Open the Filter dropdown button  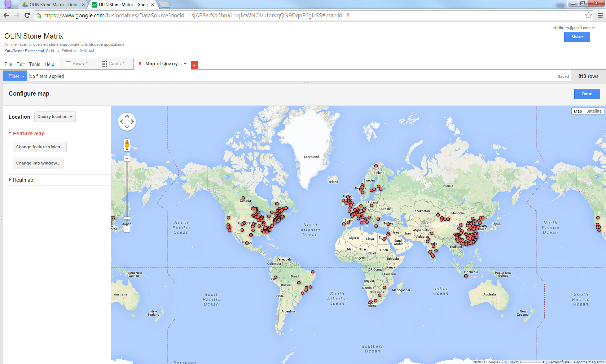coord(15,76)
